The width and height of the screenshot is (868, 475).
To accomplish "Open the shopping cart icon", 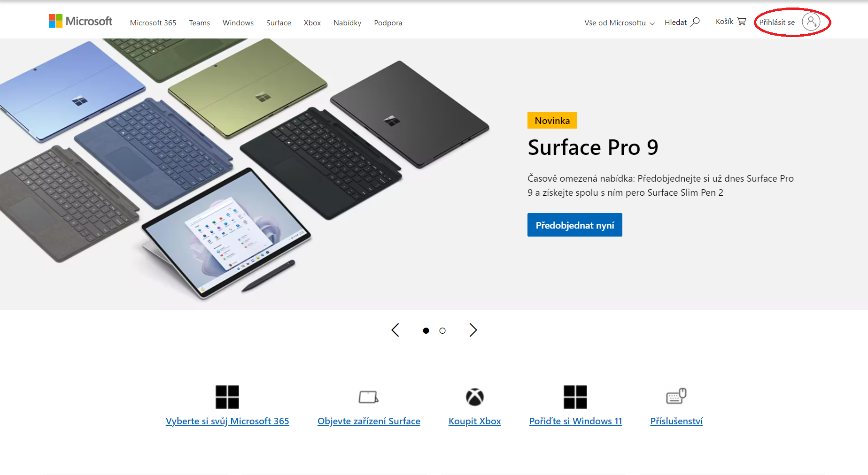I will pyautogui.click(x=742, y=21).
